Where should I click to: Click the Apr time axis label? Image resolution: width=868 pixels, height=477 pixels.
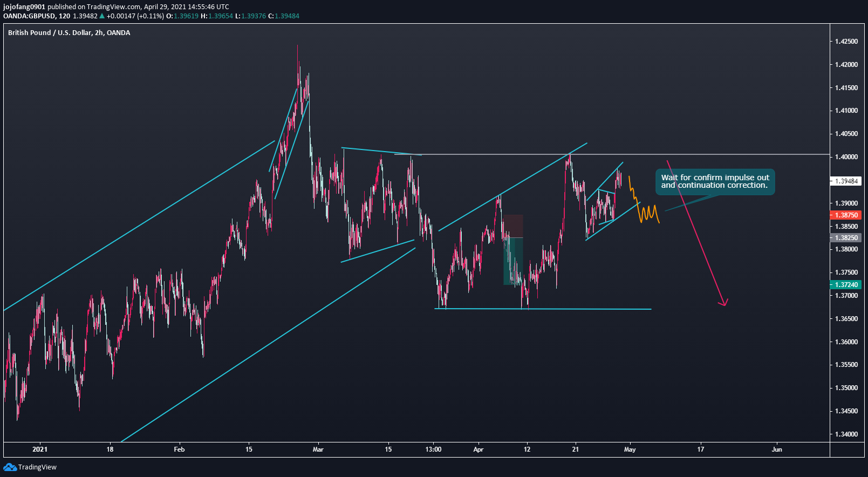(479, 449)
